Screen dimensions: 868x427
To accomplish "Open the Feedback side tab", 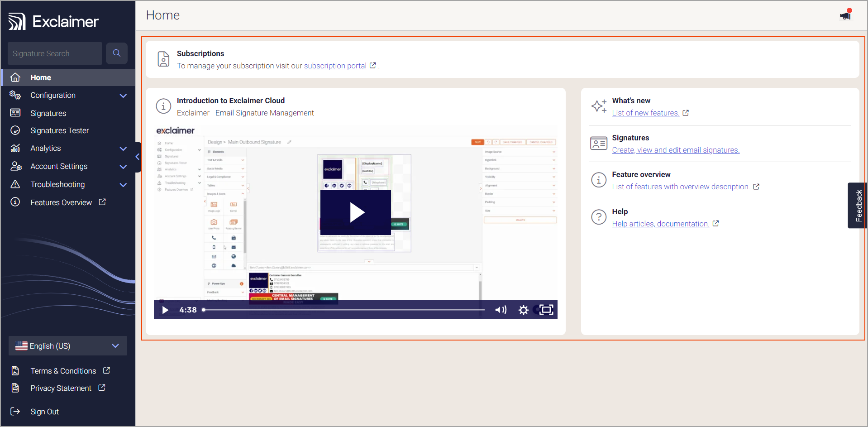I will click(x=858, y=206).
